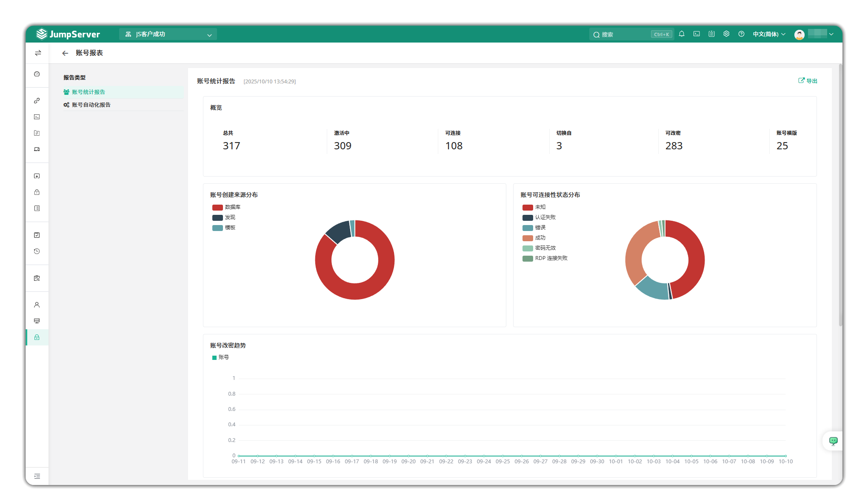
Task: Select 账号自动化报告 report type
Action: tap(91, 105)
